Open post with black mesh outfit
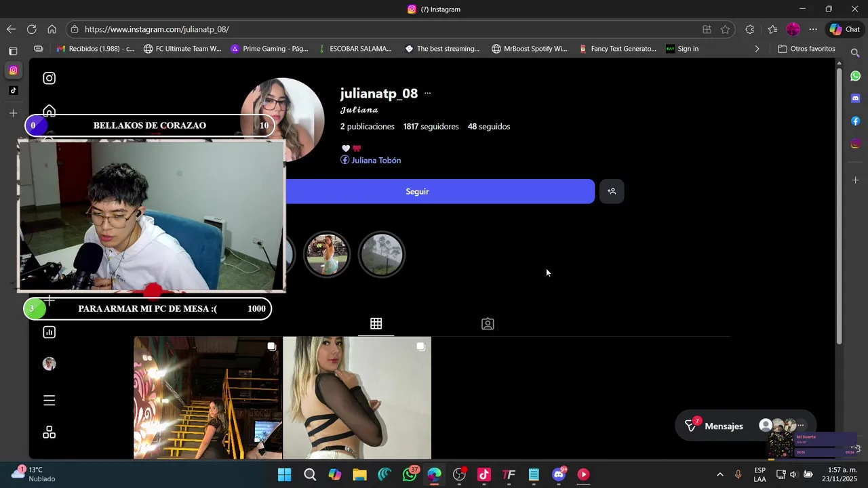This screenshot has width=868, height=488. pyautogui.click(x=357, y=398)
